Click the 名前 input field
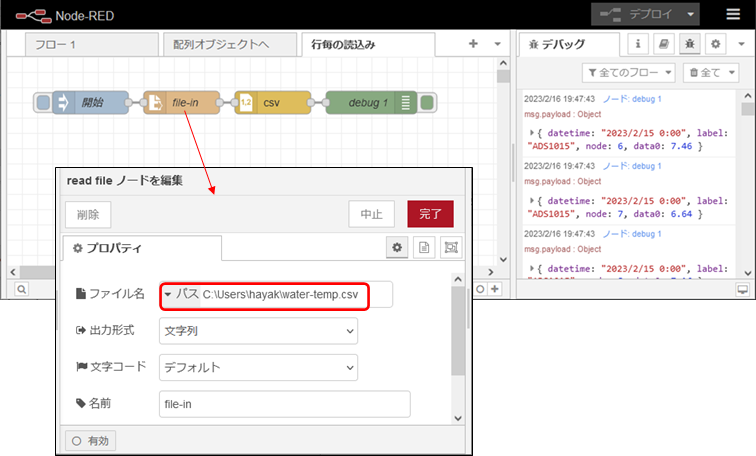Image resolution: width=756 pixels, height=456 pixels. coord(285,404)
